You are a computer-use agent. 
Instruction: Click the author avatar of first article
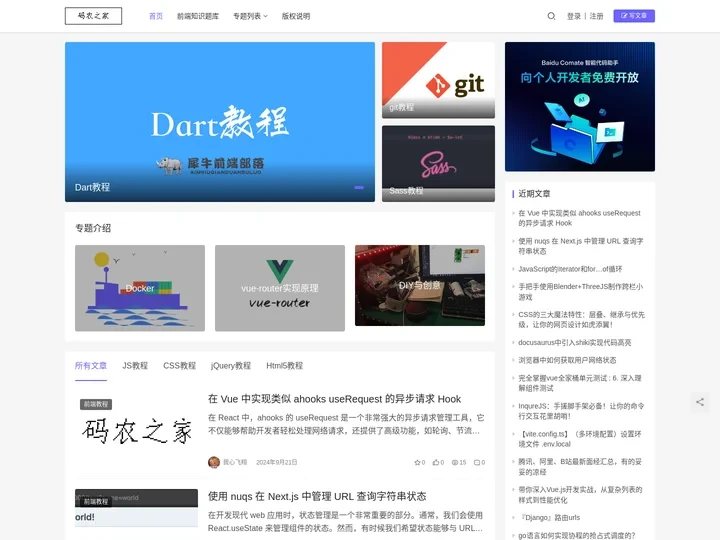[214, 462]
